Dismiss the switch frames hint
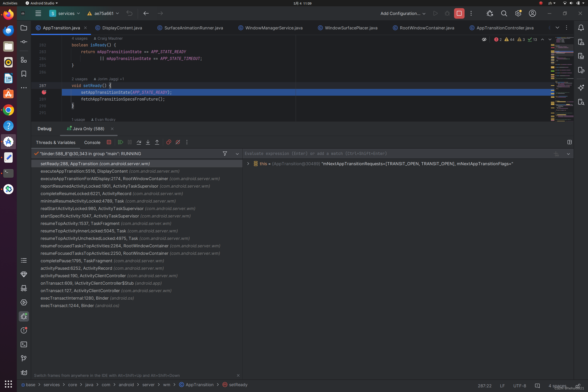The height and width of the screenshot is (392, 588). [x=238, y=375]
